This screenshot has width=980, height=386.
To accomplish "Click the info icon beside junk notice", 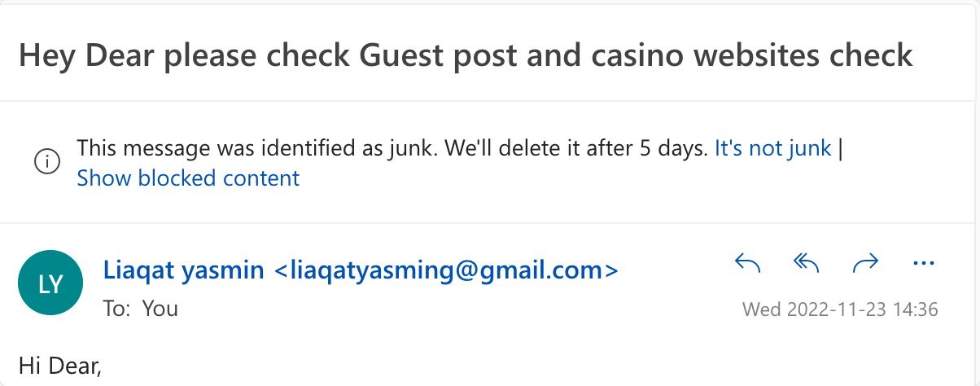I will pyautogui.click(x=47, y=161).
